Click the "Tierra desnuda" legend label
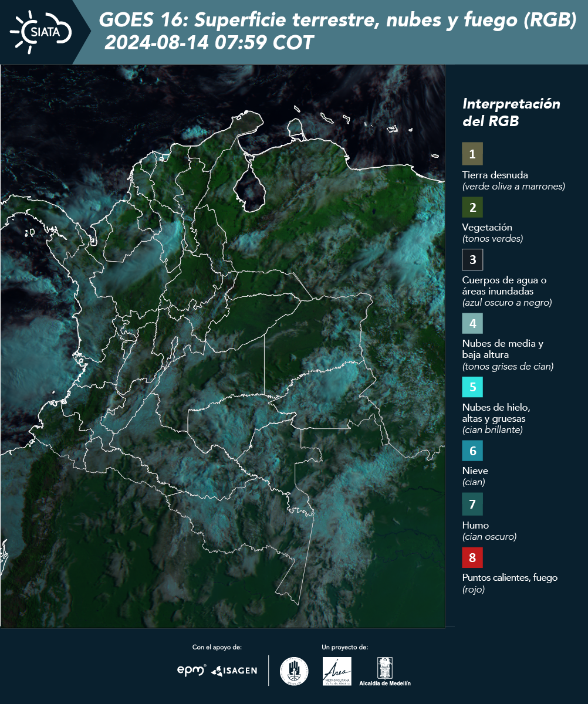 tap(495, 175)
